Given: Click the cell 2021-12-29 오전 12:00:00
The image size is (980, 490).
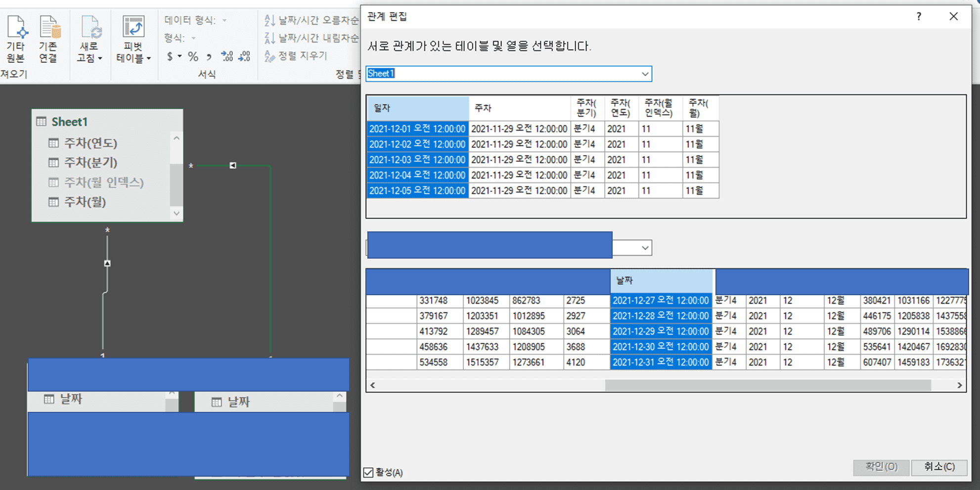Looking at the screenshot, I should [661, 331].
